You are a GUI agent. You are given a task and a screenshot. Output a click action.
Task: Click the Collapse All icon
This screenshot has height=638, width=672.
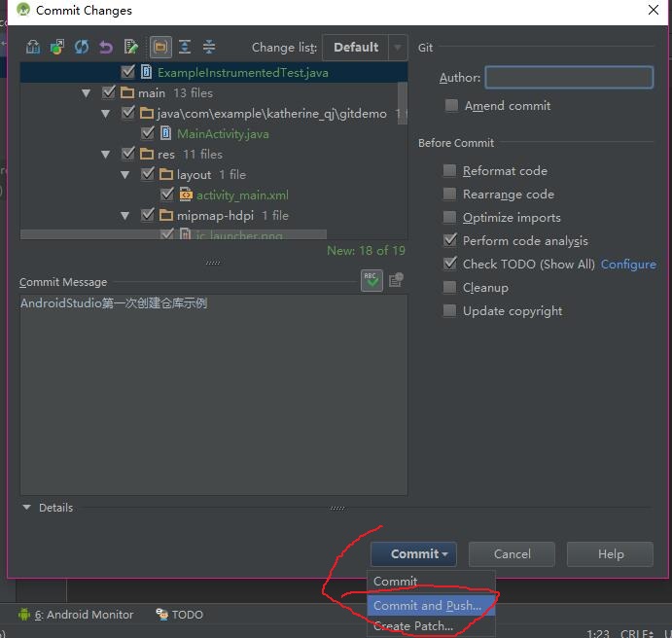(209, 47)
